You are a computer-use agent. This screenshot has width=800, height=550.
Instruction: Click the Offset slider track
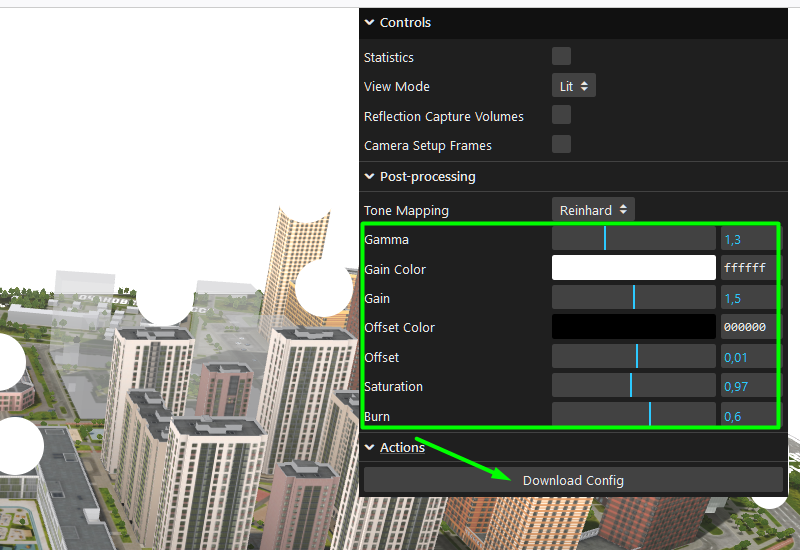click(x=634, y=356)
